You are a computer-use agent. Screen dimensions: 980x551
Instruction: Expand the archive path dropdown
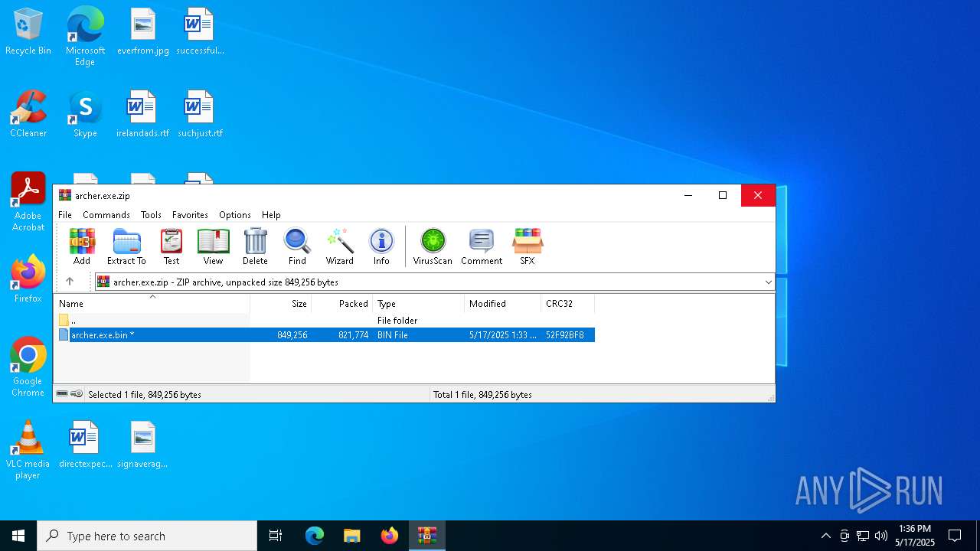click(x=768, y=282)
